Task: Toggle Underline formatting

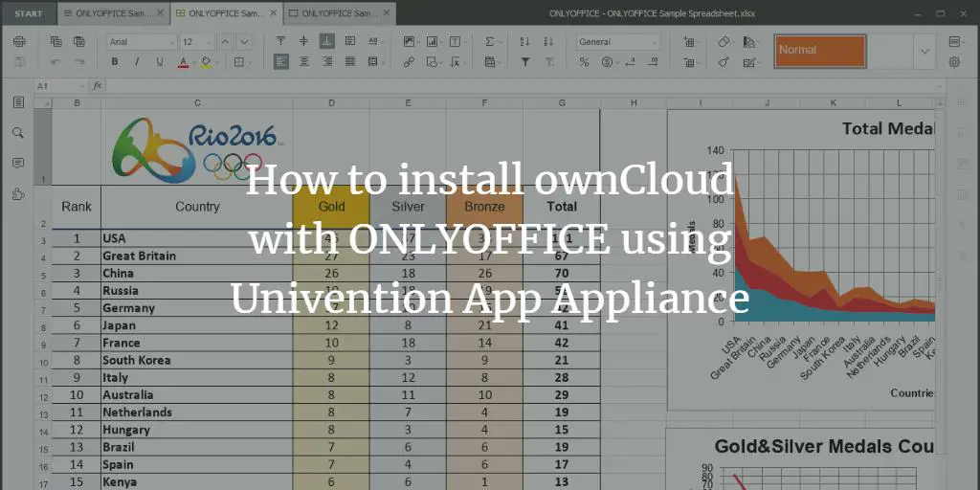Action: click(x=160, y=62)
